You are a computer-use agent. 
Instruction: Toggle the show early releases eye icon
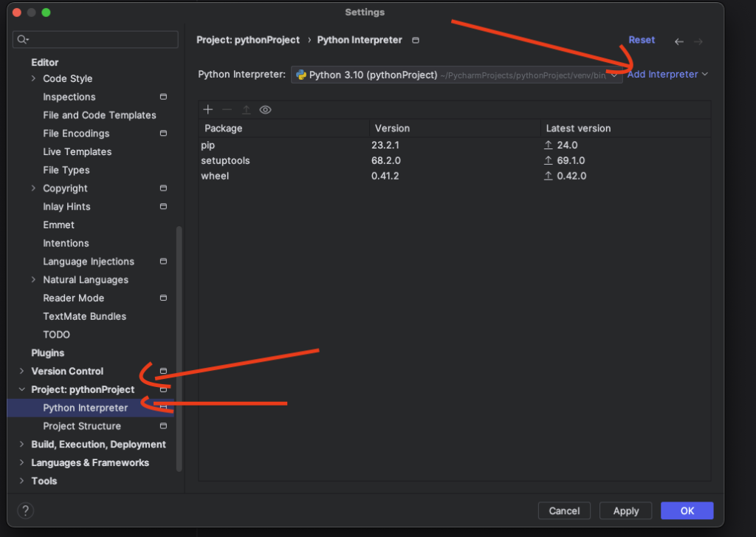266,109
